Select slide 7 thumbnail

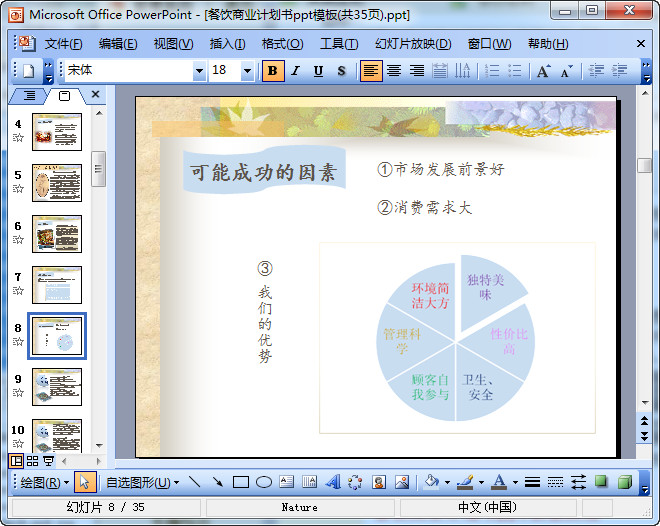[x=57, y=285]
